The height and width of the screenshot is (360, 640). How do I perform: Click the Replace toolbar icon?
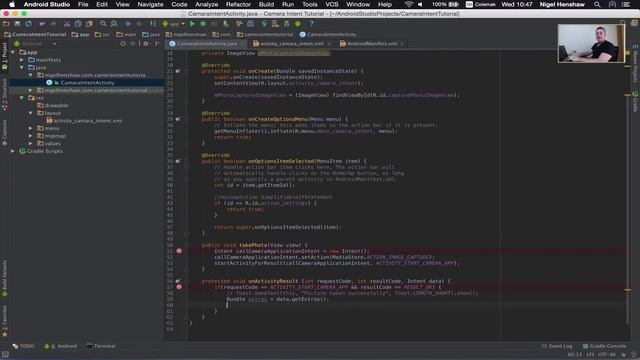point(114,24)
